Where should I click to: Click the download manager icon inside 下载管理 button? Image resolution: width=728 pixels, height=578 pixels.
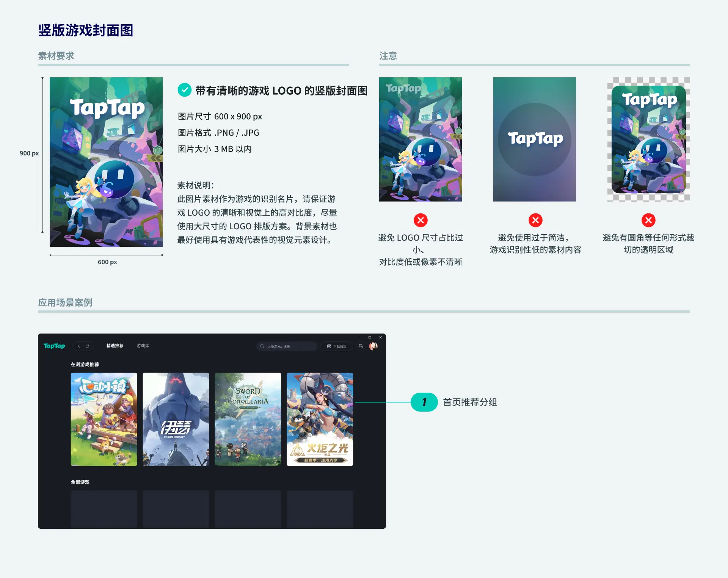pyautogui.click(x=329, y=346)
